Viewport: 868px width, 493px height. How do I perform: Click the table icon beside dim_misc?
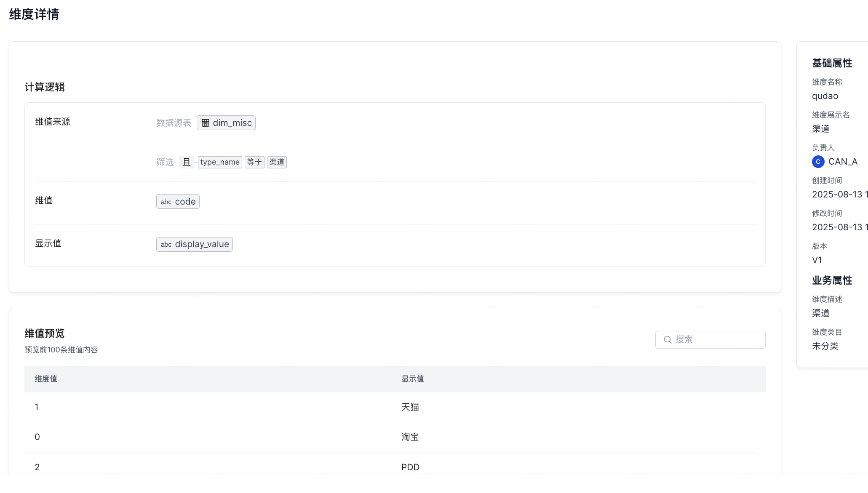click(x=206, y=123)
